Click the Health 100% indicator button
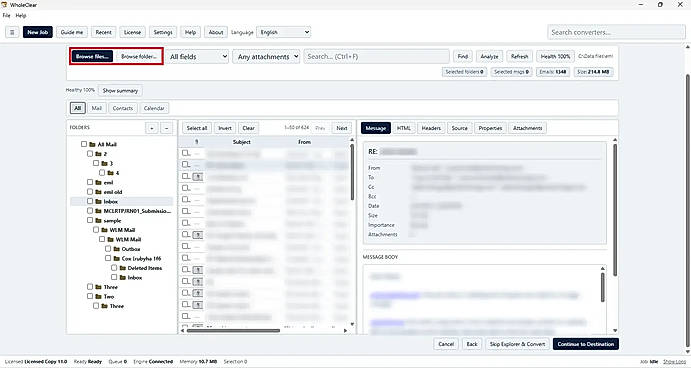The width and height of the screenshot is (691, 368). tap(555, 56)
